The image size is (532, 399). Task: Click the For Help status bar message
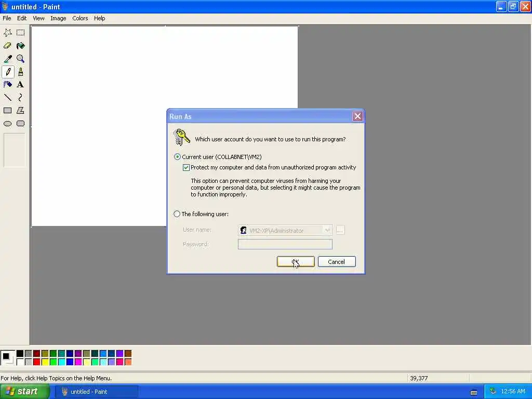[56, 378]
